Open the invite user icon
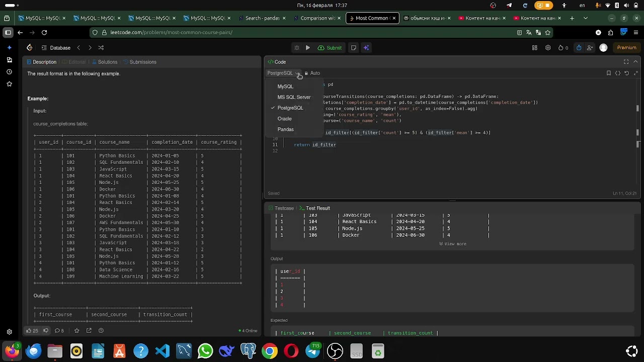 [x=590, y=48]
